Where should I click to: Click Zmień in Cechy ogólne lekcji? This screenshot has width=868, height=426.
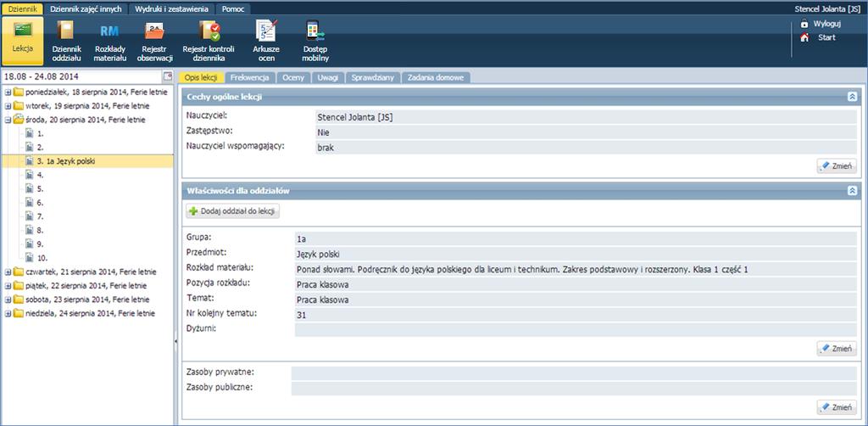coord(837,165)
